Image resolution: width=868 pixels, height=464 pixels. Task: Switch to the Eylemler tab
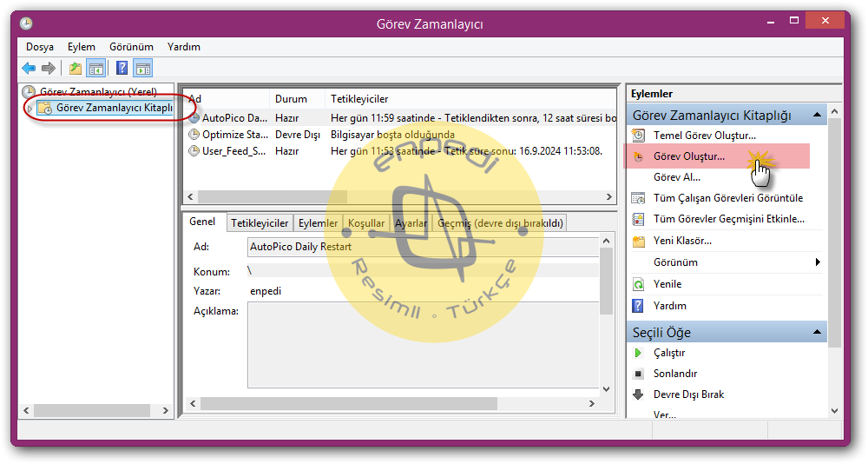[318, 222]
